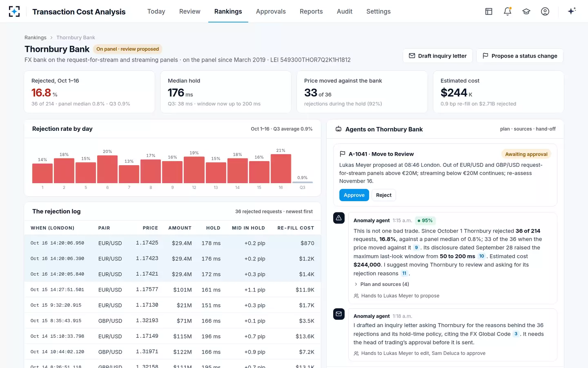Switch to the Today tab
Image resolution: width=588 pixels, height=368 pixels.
[x=156, y=11]
